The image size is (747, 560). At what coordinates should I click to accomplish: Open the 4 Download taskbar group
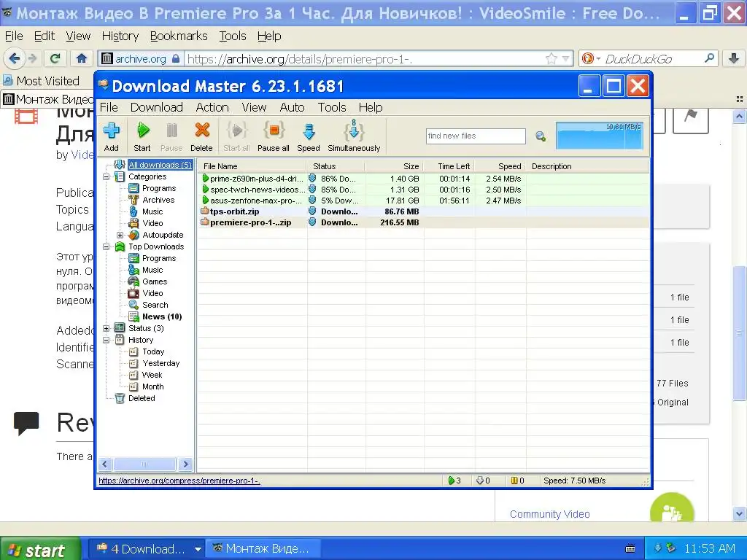[147, 549]
